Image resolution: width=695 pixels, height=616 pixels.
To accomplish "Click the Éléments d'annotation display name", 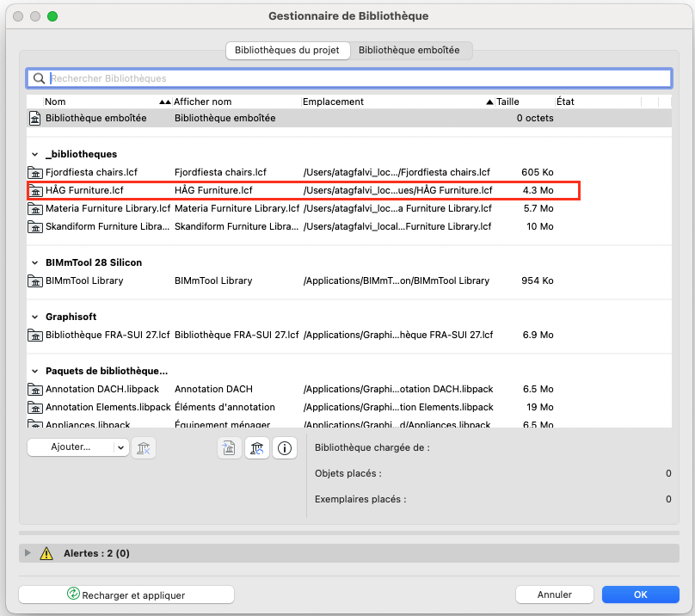I will [224, 407].
